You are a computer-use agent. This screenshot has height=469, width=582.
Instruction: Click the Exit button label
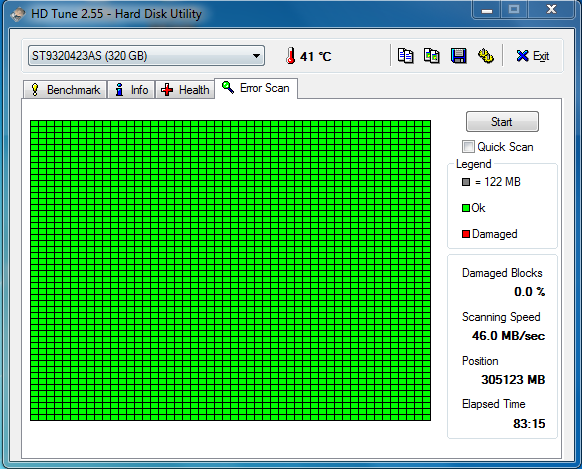click(x=541, y=56)
